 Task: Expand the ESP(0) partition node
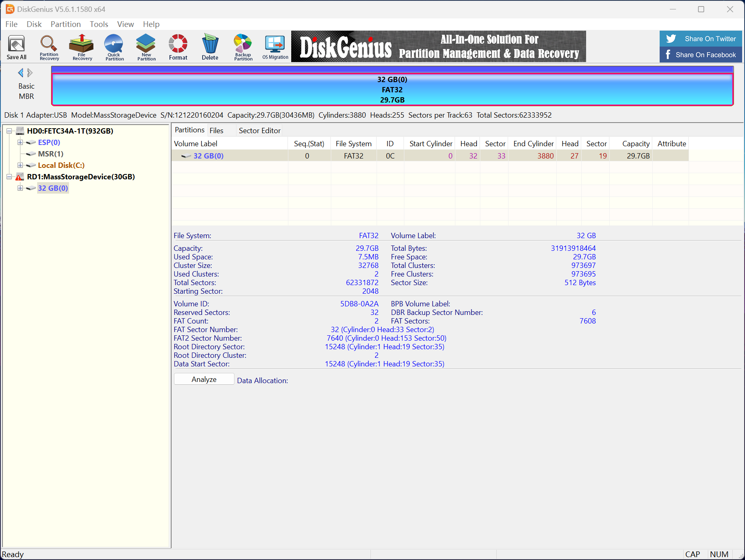[x=20, y=143]
